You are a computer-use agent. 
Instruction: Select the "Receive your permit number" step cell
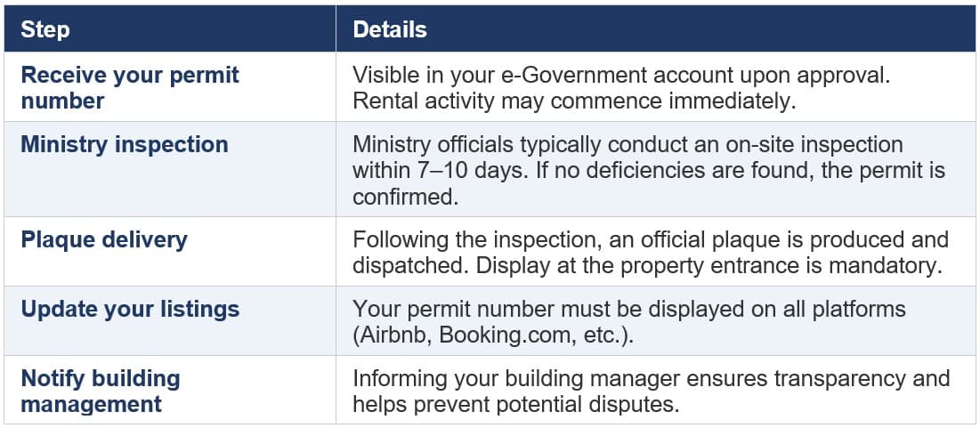[x=130, y=87]
